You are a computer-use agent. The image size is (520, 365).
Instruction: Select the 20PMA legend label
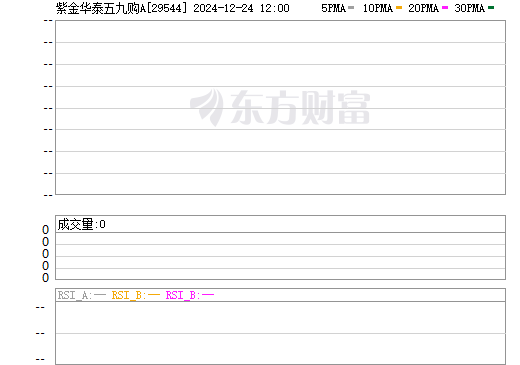point(423,8)
